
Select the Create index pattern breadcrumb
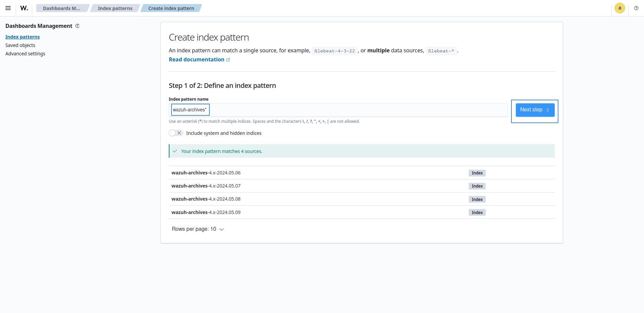pyautogui.click(x=171, y=8)
